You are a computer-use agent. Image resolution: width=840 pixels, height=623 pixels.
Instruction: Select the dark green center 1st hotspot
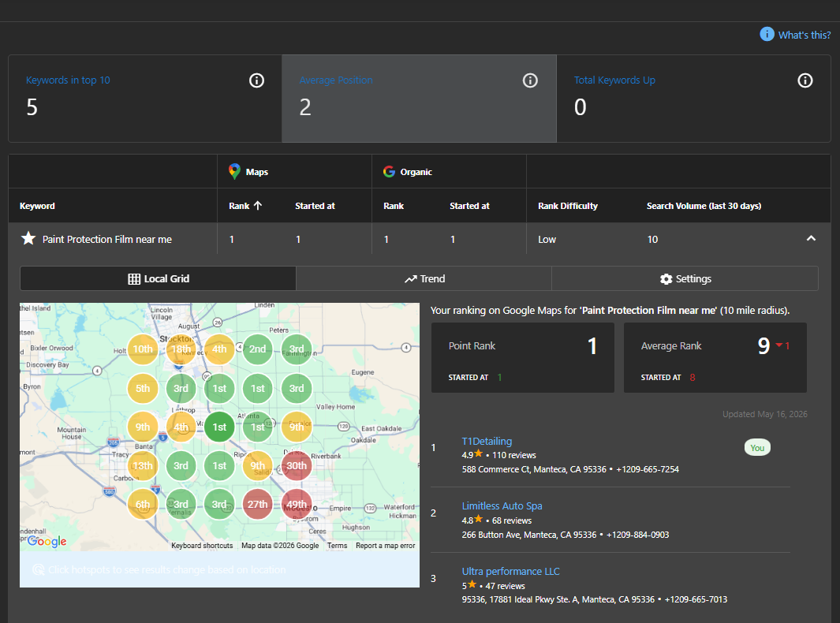tap(219, 427)
